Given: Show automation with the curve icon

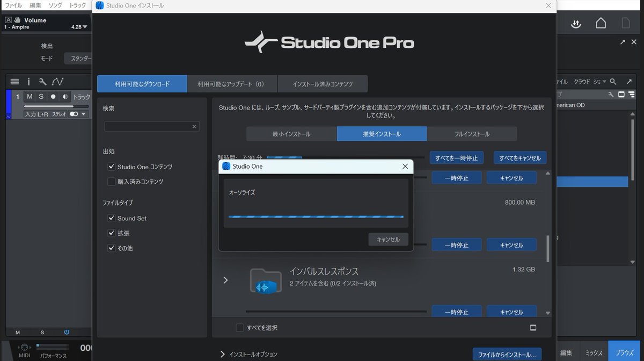Looking at the screenshot, I should pos(57,82).
